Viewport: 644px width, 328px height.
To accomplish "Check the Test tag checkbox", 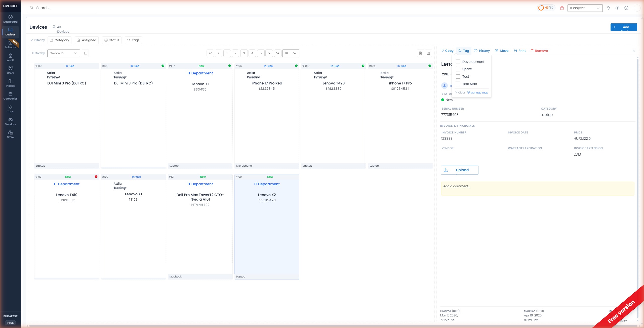I will [x=458, y=76].
